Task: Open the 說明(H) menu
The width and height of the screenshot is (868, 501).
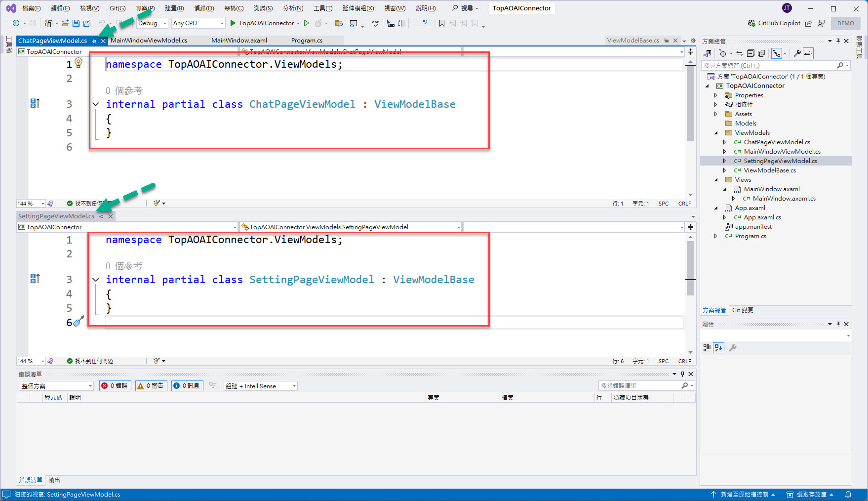Action: (426, 8)
